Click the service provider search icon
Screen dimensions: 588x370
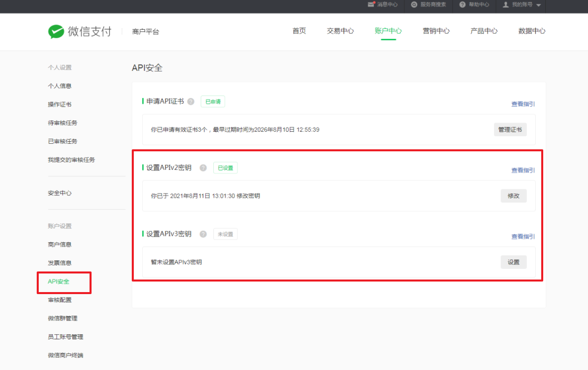point(414,5)
